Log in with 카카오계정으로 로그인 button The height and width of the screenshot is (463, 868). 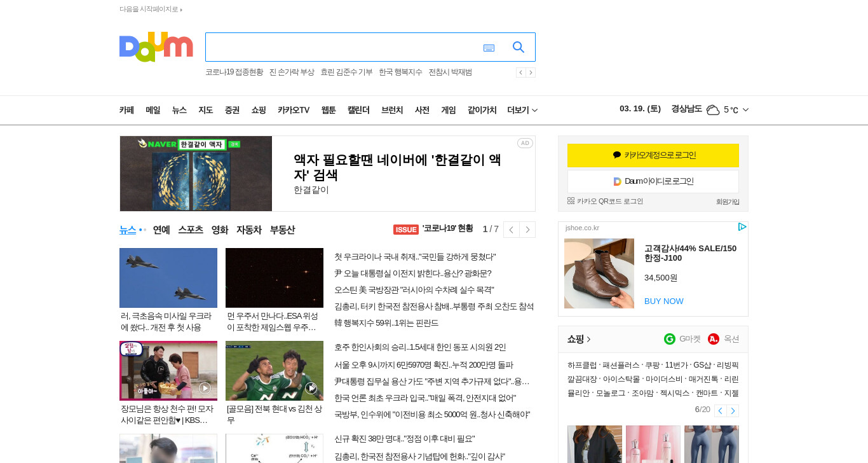[x=653, y=155]
